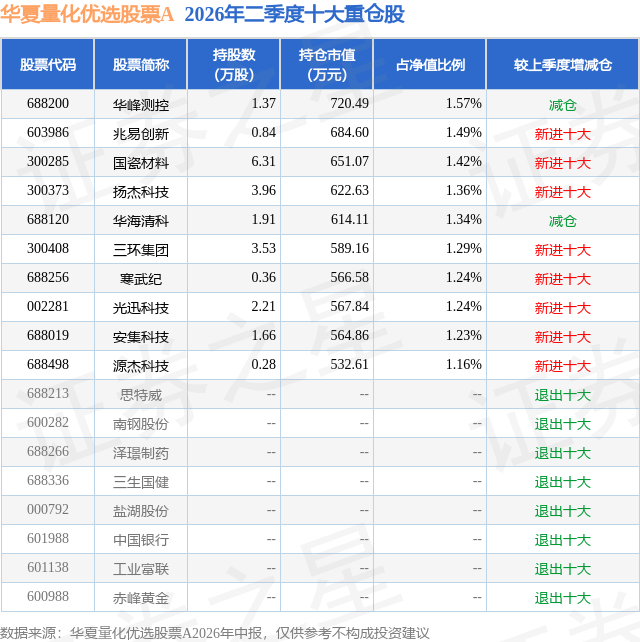Click the 股票代码 column header
Viewport: 640px width, 642px height.
47,65
